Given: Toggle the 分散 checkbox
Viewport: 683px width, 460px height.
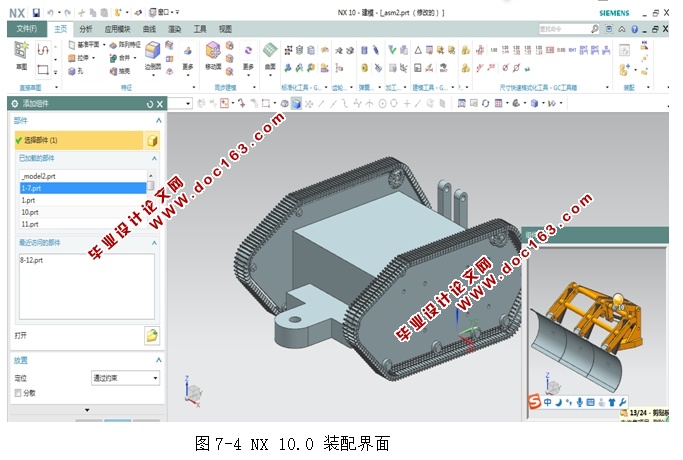Looking at the screenshot, I should (x=18, y=393).
